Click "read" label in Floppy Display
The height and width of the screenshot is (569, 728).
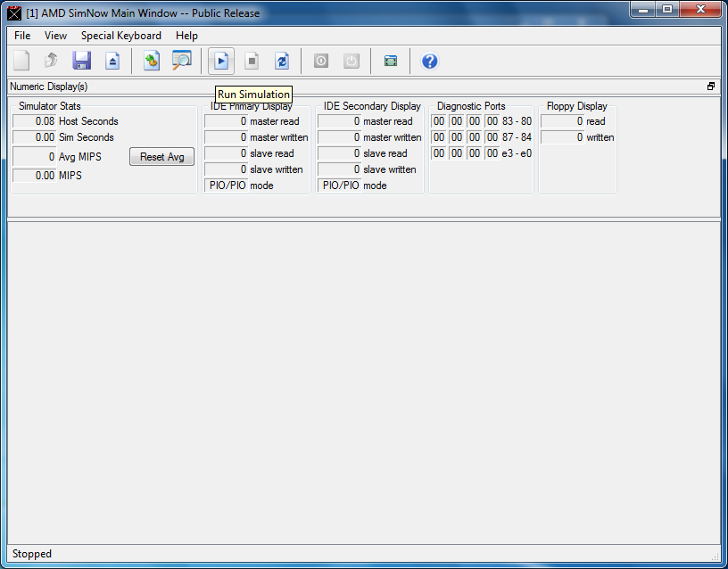pyautogui.click(x=596, y=121)
